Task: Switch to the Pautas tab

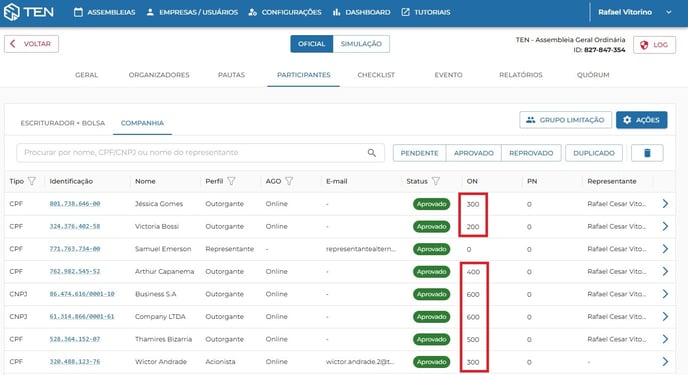Action: click(x=231, y=75)
